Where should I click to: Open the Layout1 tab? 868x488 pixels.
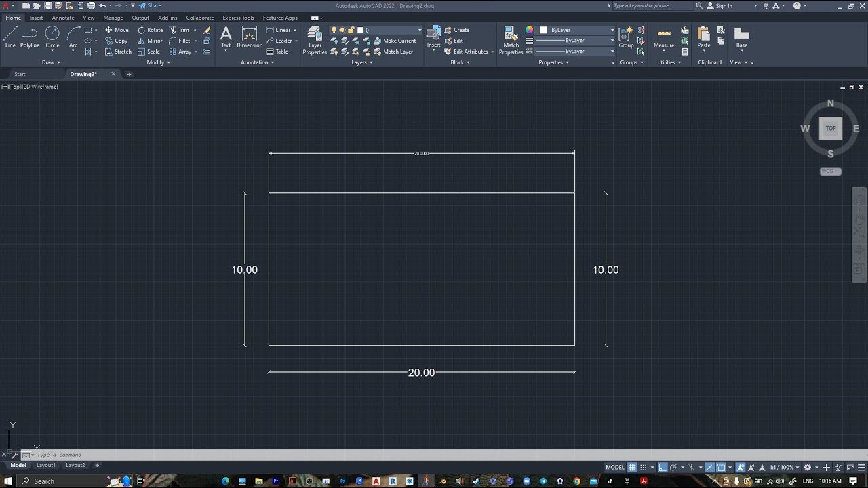pyautogui.click(x=45, y=466)
